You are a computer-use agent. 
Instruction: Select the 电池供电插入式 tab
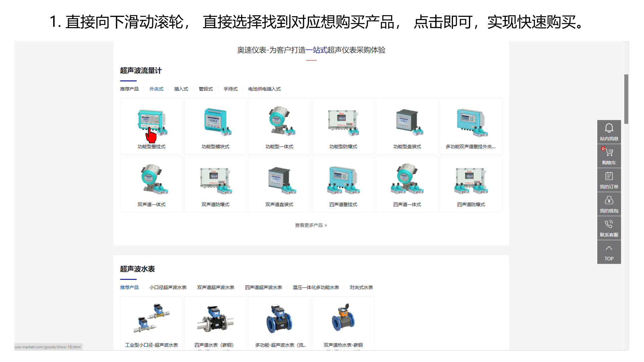(x=265, y=89)
